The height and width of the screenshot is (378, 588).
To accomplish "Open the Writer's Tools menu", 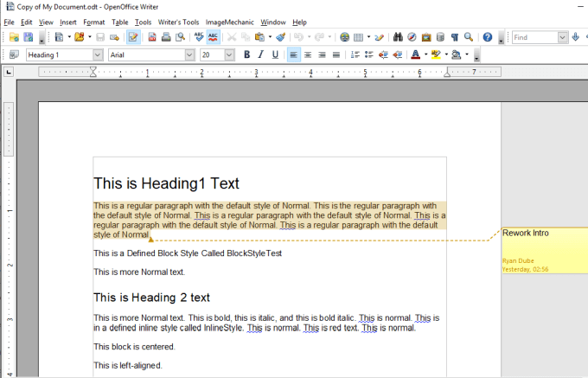I will click(178, 22).
